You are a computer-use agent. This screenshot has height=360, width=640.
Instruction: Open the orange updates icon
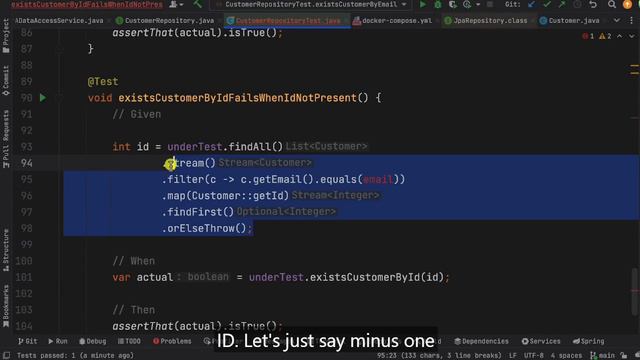click(x=627, y=4)
